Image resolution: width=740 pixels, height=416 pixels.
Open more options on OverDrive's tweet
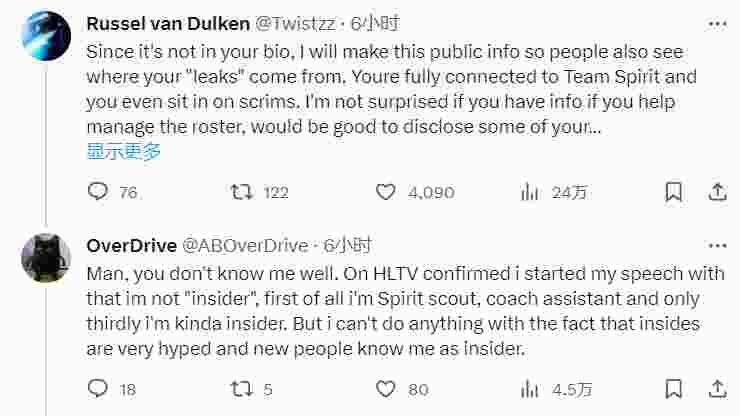tap(717, 245)
